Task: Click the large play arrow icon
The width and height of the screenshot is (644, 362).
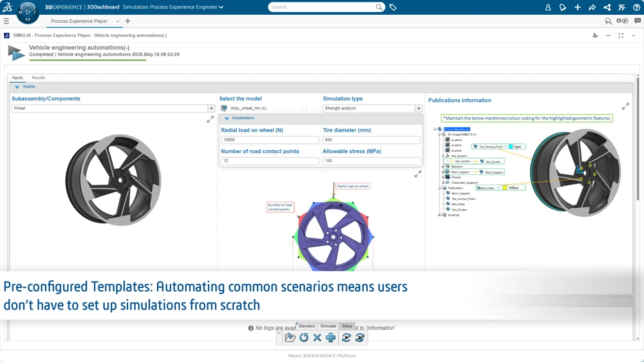Action: coord(16,53)
